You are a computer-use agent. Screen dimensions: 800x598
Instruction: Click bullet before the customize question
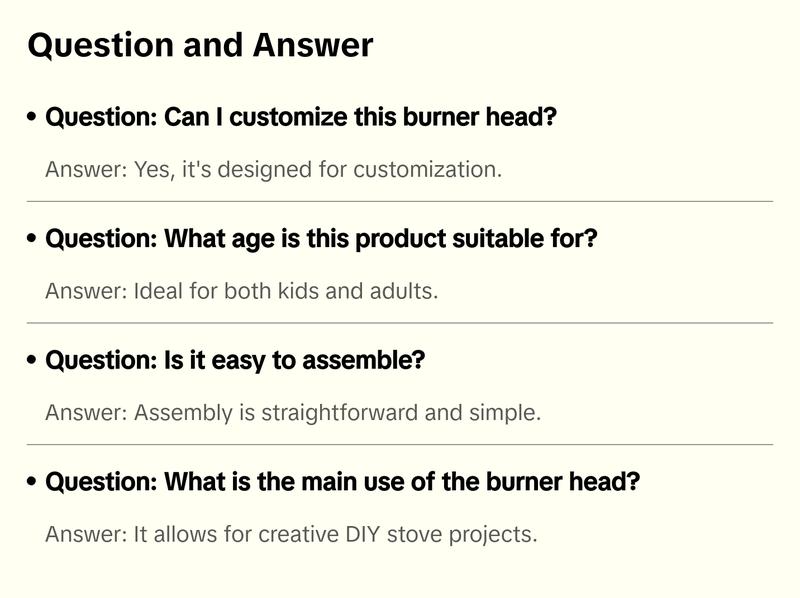[33, 118]
